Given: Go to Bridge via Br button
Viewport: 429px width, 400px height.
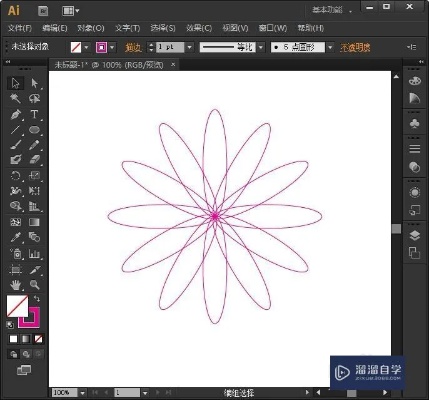Looking at the screenshot, I should tap(43, 11).
